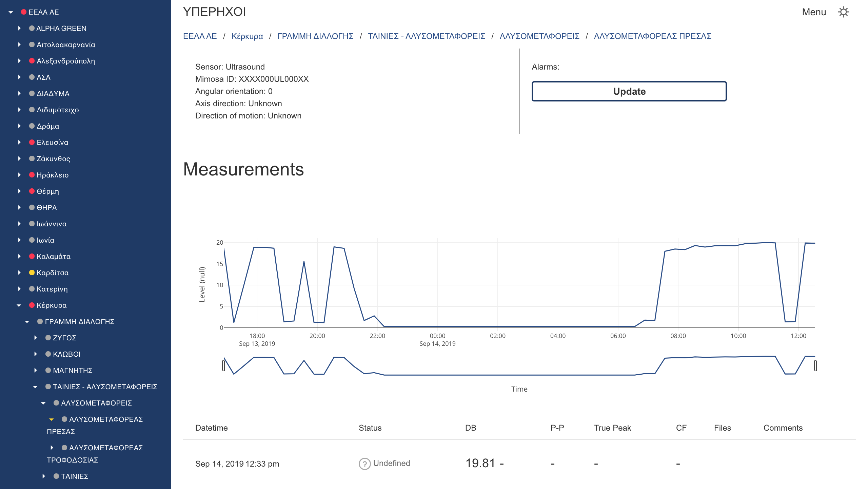Collapse ΓΡΑΜΜΗ ΔΙΑΛΟΓΗΣ branch
The height and width of the screenshot is (489, 868).
pyautogui.click(x=27, y=321)
